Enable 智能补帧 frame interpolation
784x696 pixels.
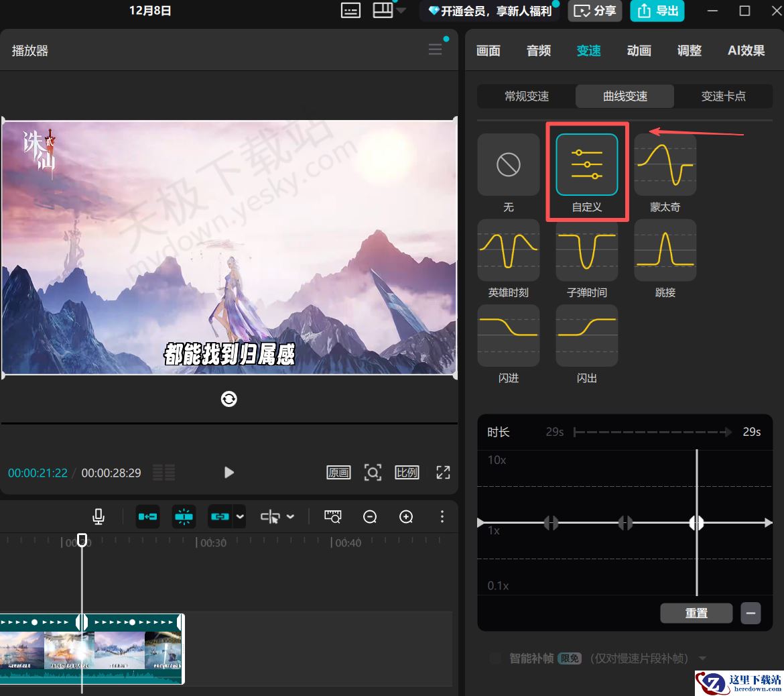pyautogui.click(x=494, y=658)
